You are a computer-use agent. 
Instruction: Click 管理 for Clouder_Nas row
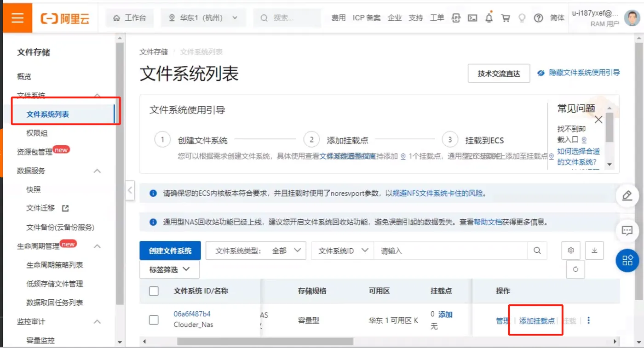click(x=503, y=321)
